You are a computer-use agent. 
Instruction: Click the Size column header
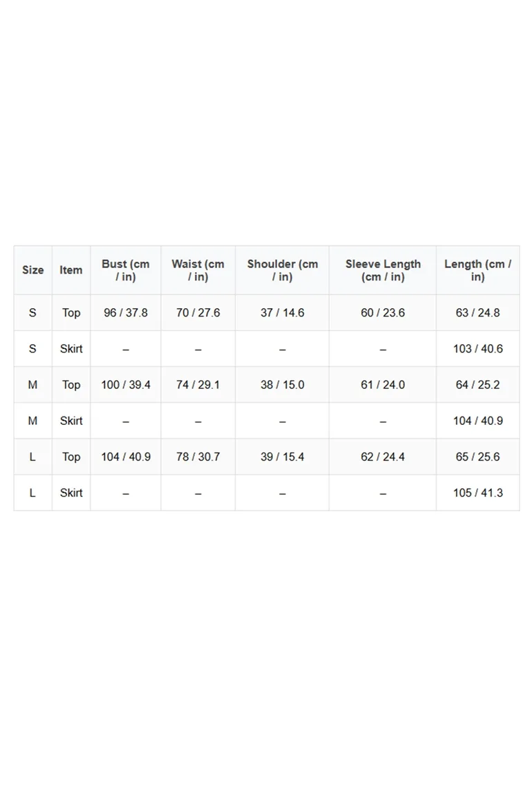point(32,270)
